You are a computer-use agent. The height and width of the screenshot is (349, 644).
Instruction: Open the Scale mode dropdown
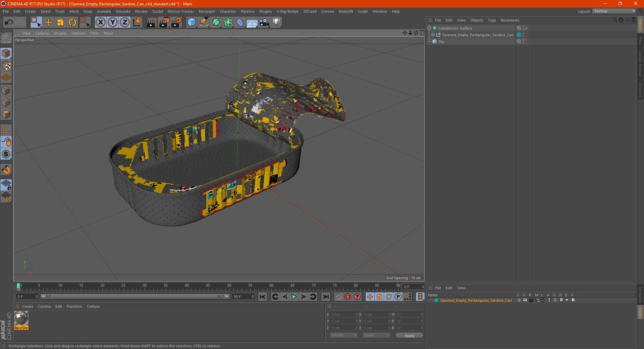click(376, 335)
